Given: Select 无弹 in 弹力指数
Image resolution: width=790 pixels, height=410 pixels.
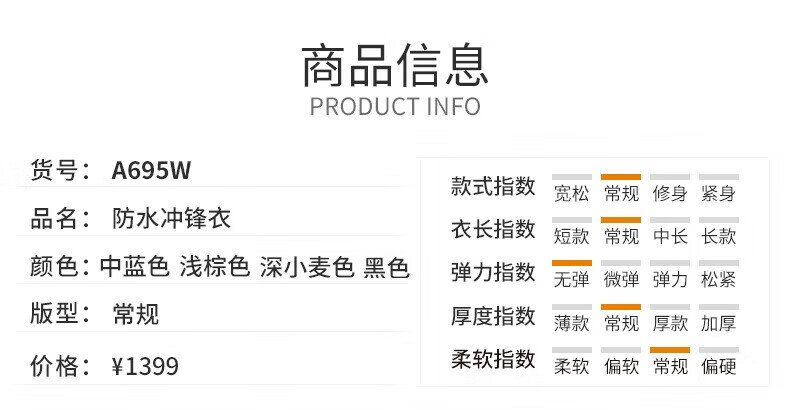Looking at the screenshot, I should [571, 280].
